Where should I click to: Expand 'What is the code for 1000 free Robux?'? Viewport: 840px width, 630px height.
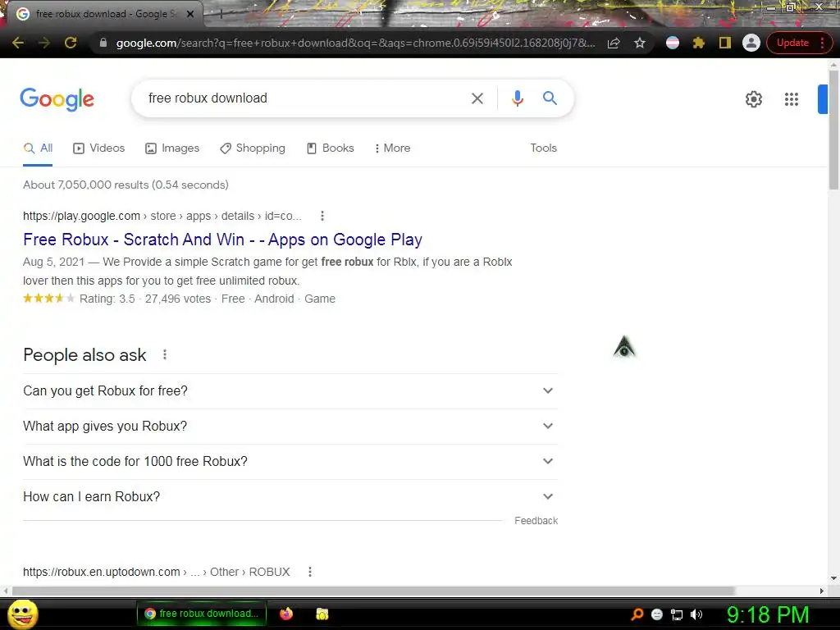[290, 461]
